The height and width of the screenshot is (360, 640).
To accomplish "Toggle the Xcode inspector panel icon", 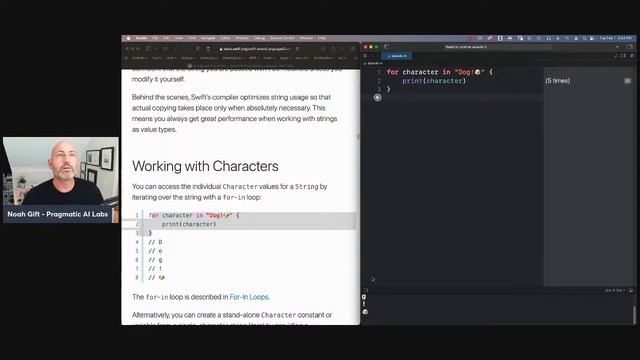I will 630,47.
